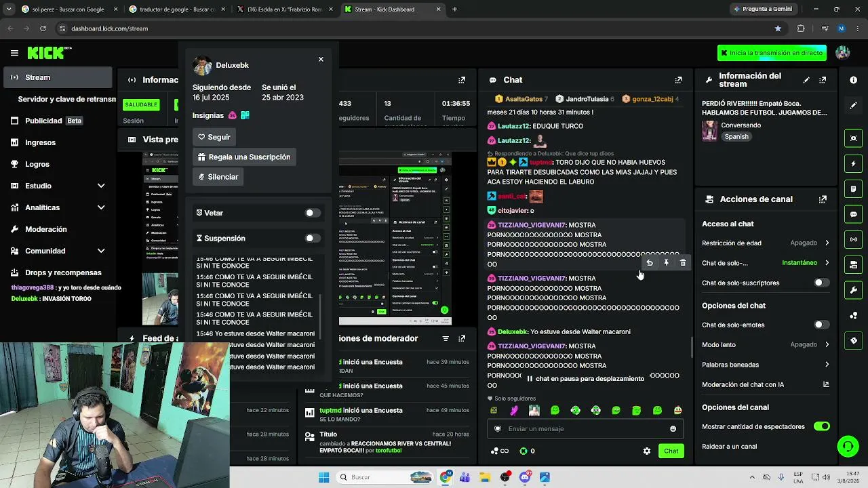Delete the hovered chat message

click(x=683, y=263)
